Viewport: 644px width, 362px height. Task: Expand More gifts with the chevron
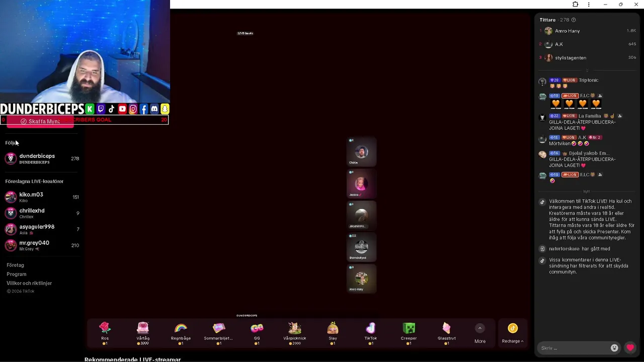(480, 328)
